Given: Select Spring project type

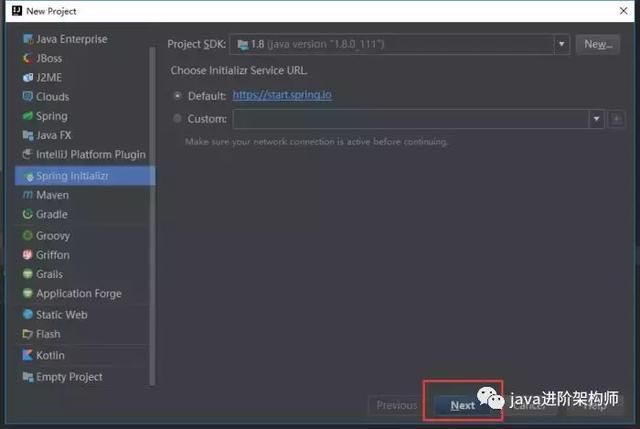Looking at the screenshot, I should 52,116.
